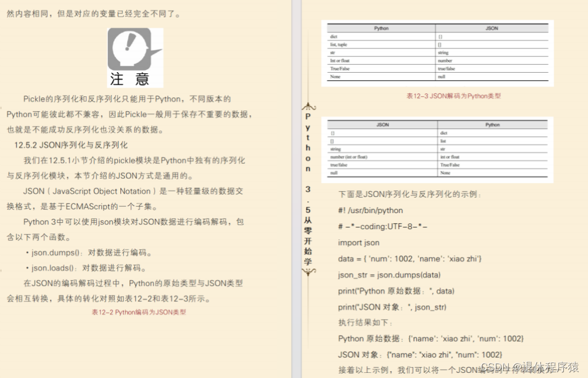Click the 'null' cell in the upper table
Image resolution: width=588 pixels, height=378 pixels.
pos(442,77)
